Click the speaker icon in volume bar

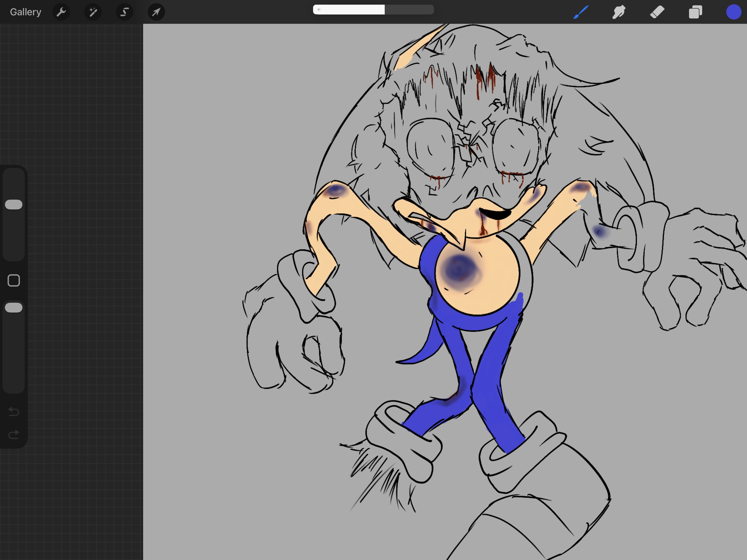(319, 10)
